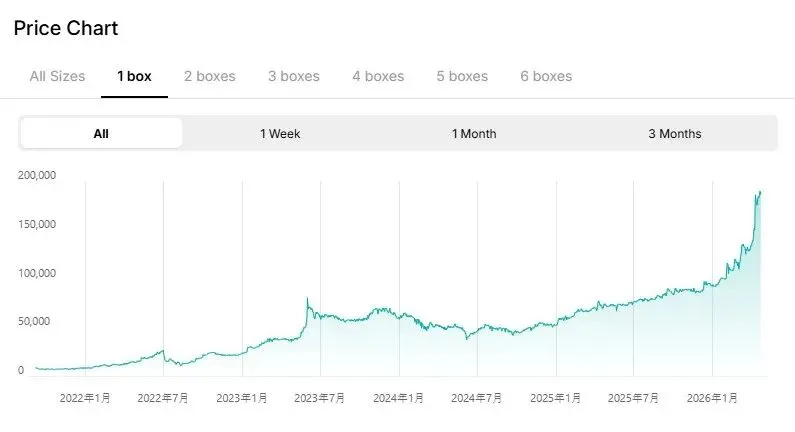Click the 2023年7月 price spike peak

[307, 299]
